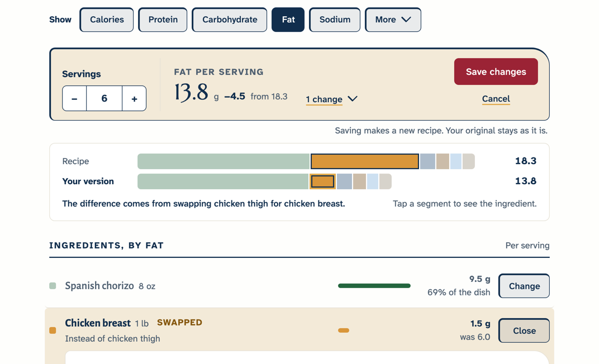The width and height of the screenshot is (599, 364).
Task: Tap light gray end segment in Your version bar
Action: coord(386,181)
